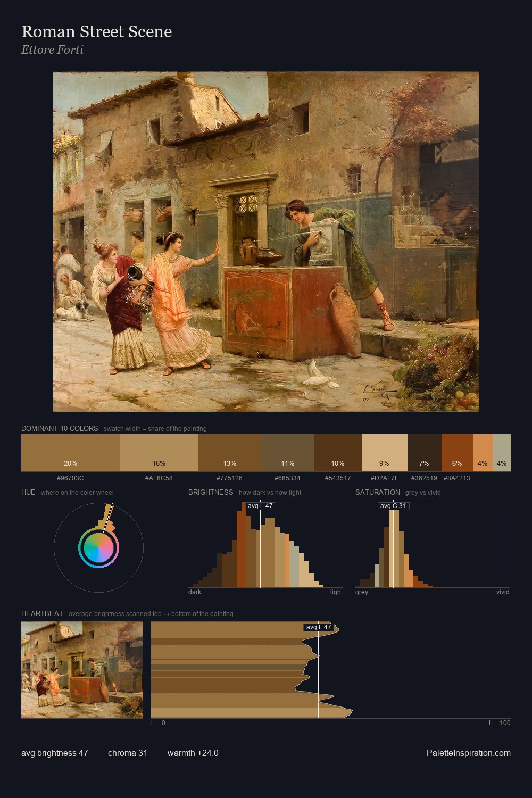
Task: Choose the 11% swatch #685334
Action: (x=288, y=453)
